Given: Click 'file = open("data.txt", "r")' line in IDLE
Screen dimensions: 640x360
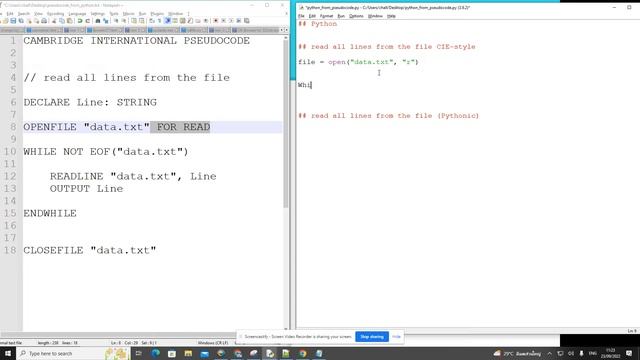Looking at the screenshot, I should point(358,62).
